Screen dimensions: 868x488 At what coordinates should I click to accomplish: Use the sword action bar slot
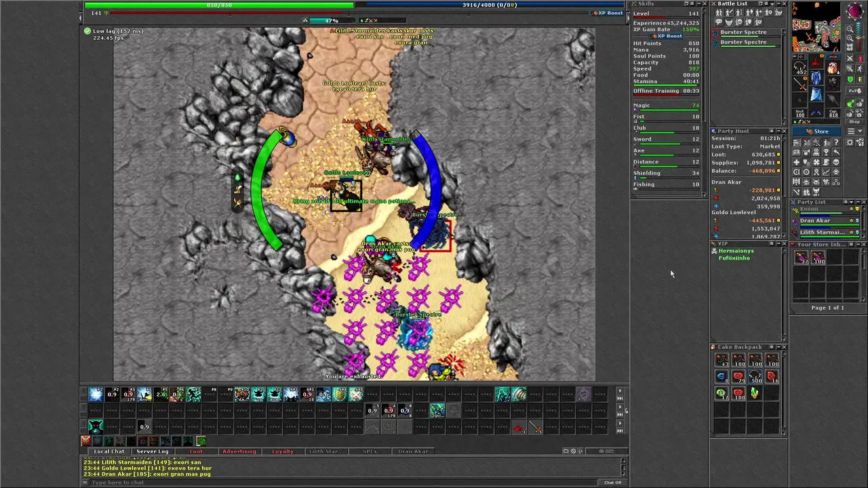point(536,427)
